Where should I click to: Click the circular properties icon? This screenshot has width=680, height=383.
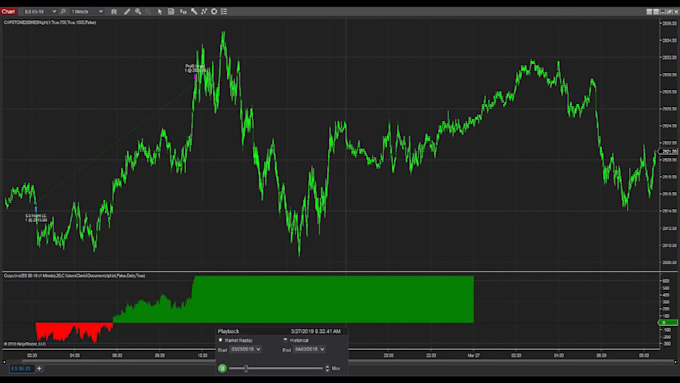pos(214,12)
